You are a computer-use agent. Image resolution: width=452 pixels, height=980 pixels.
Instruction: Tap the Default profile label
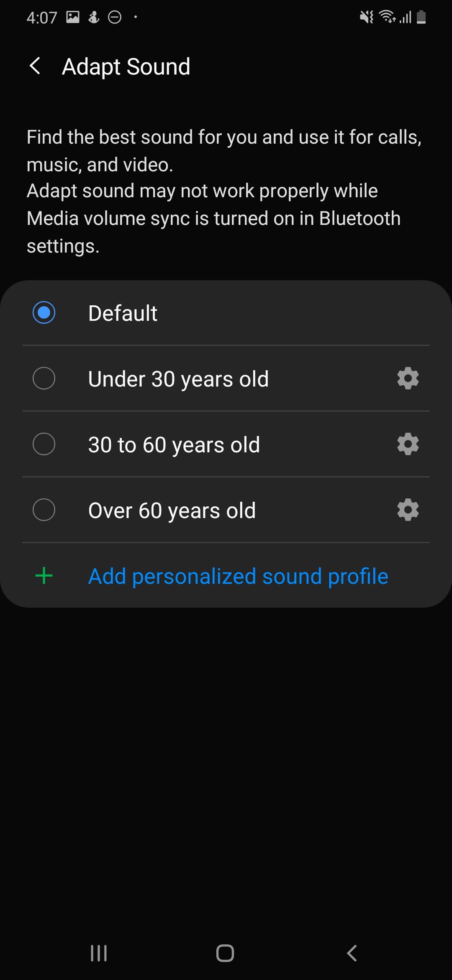[123, 313]
